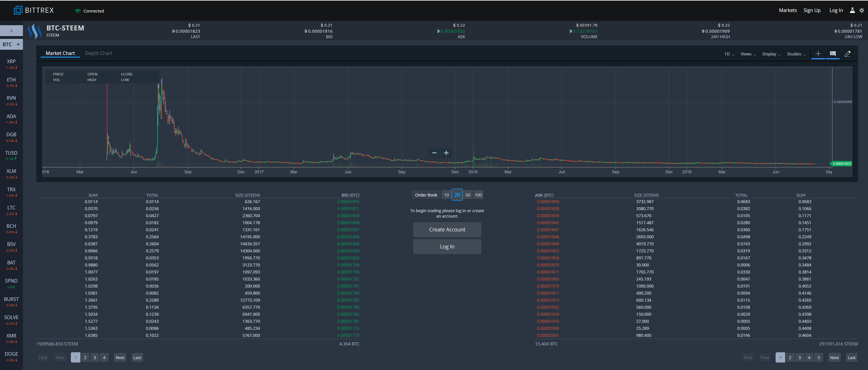868x370 pixels.
Task: Enable the crosshair tool on the chart
Action: [818, 54]
